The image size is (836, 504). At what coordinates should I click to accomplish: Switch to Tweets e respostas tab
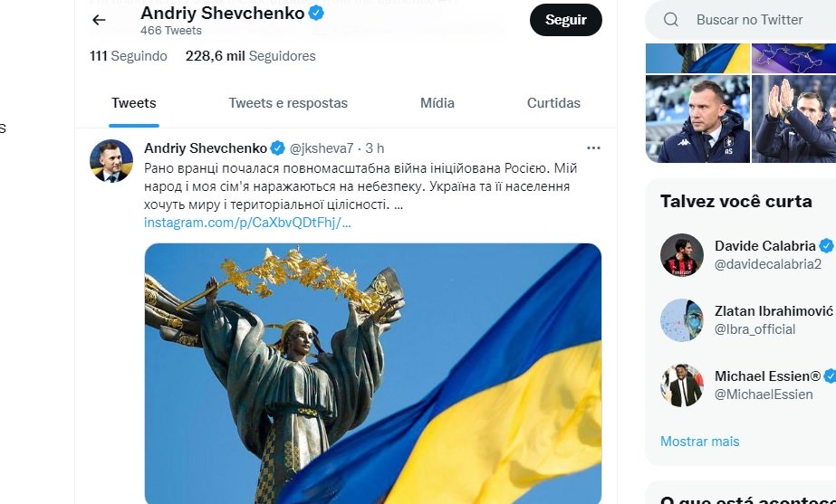coord(288,103)
